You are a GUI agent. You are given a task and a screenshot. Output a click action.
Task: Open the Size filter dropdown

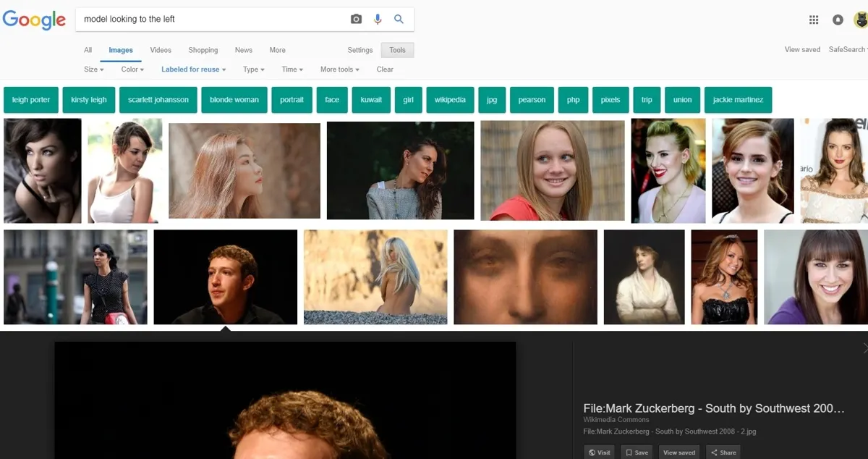pos(94,70)
